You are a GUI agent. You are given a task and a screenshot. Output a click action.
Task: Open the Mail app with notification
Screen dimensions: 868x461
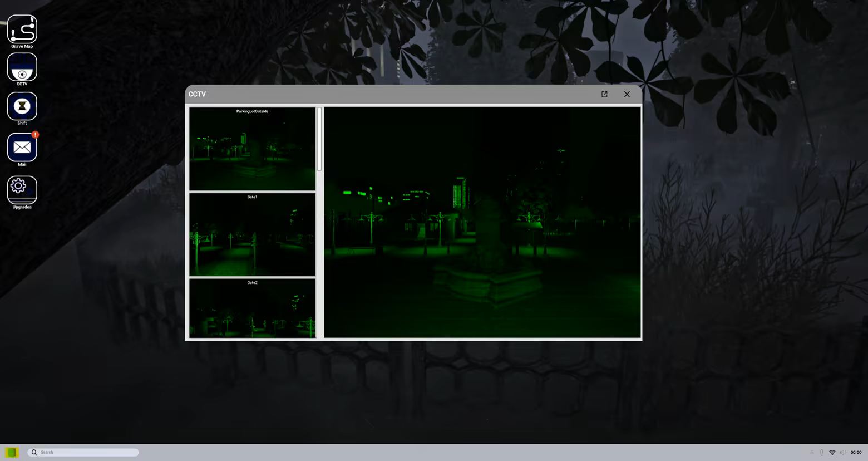point(22,148)
